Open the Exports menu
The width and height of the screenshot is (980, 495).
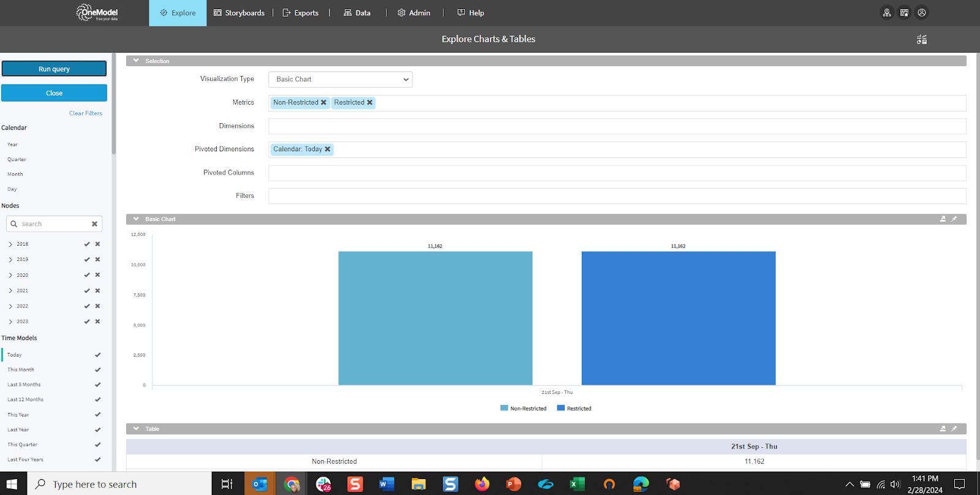tap(300, 13)
